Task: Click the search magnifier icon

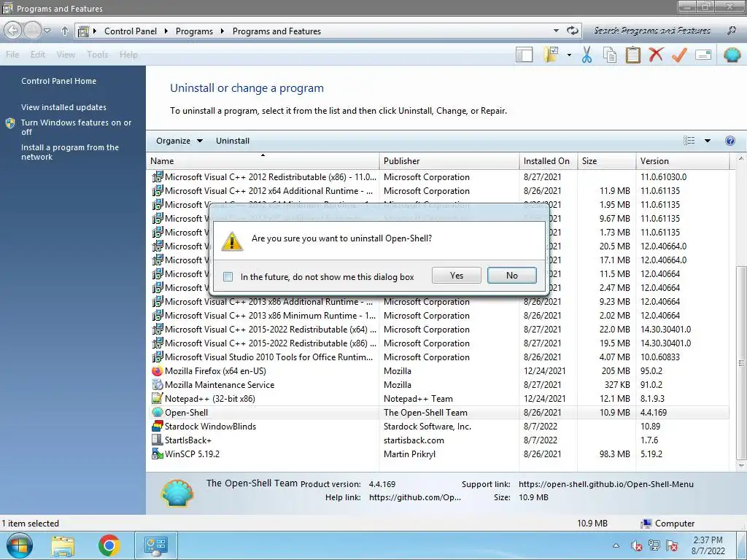Action: (732, 31)
